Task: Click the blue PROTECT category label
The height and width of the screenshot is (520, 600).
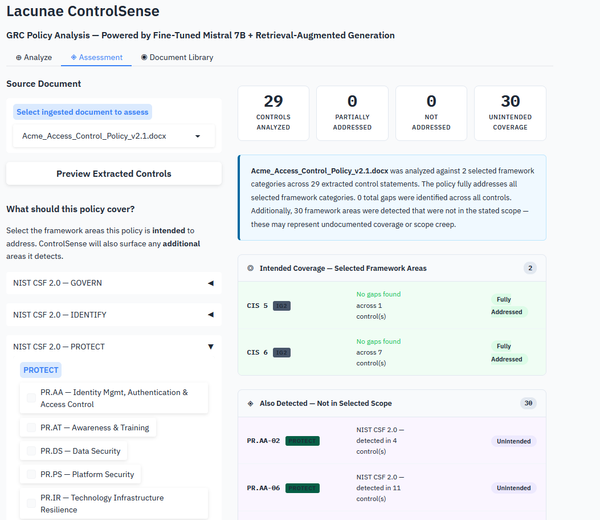Action: (41, 370)
